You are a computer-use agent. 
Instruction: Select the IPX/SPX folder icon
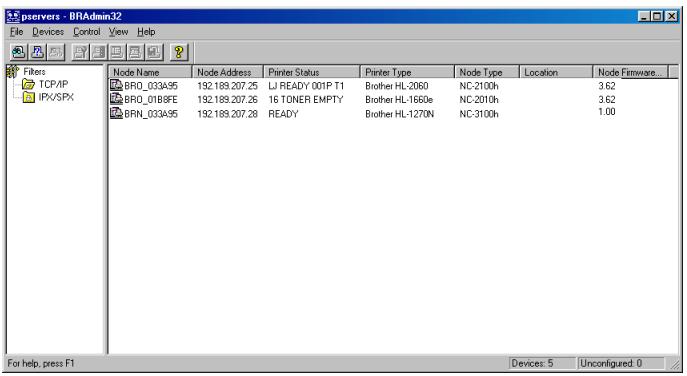coord(29,97)
